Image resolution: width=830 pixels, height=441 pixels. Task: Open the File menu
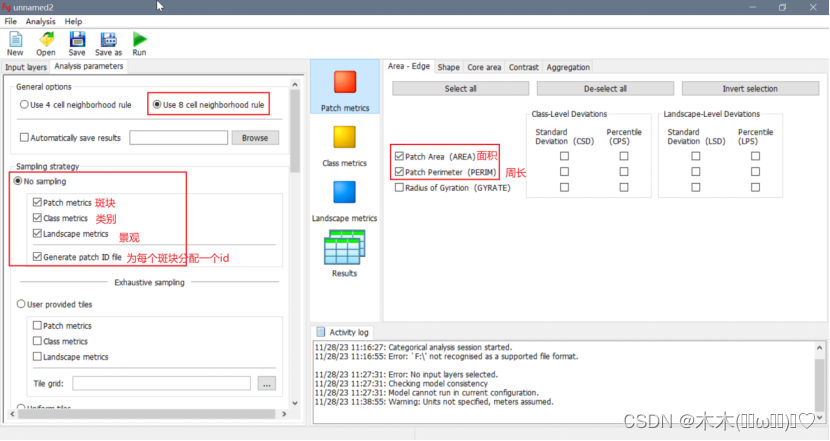coord(11,21)
